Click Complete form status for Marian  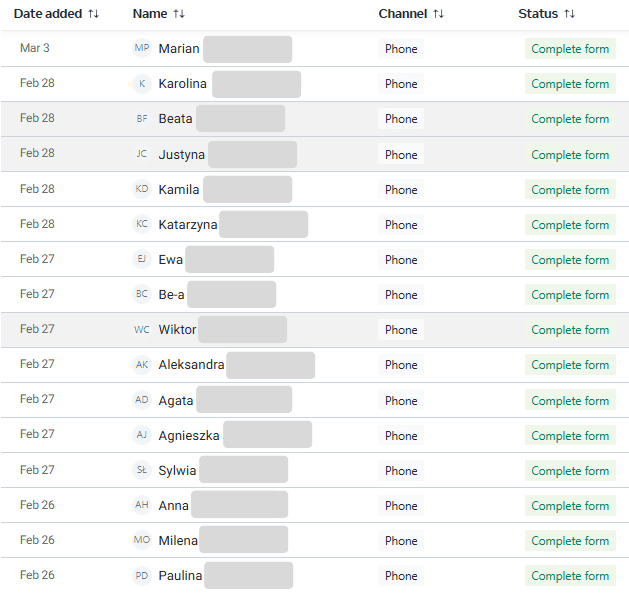[570, 49]
